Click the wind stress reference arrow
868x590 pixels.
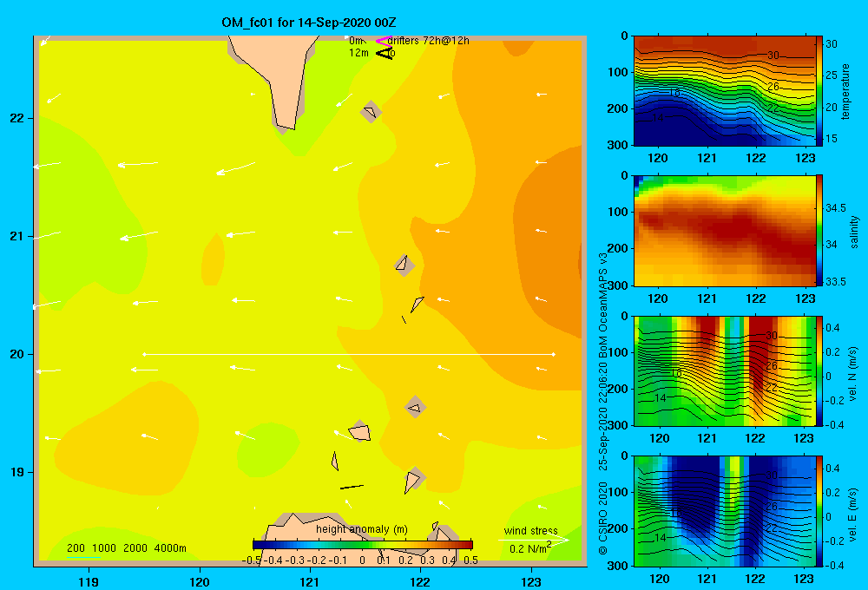pos(533,540)
